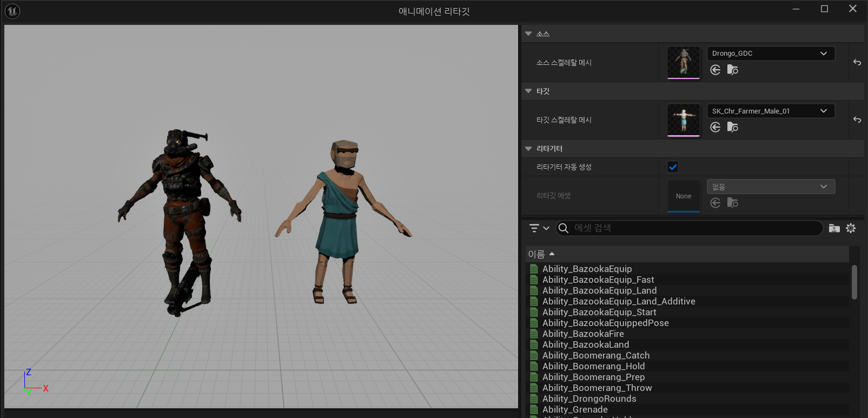Image resolution: width=868 pixels, height=418 pixels.
Task: Browse to SK_Chr_Farmer_Male_01 in content browser
Action: [x=733, y=127]
